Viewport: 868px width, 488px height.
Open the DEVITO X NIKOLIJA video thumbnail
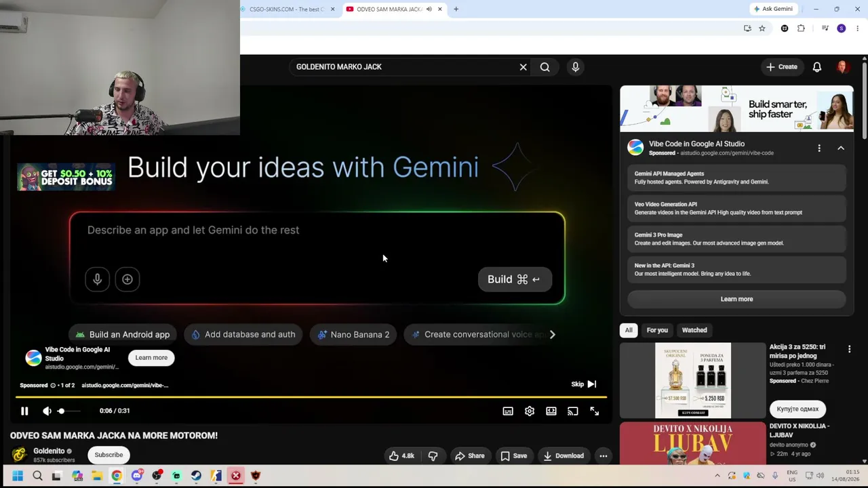point(692,443)
